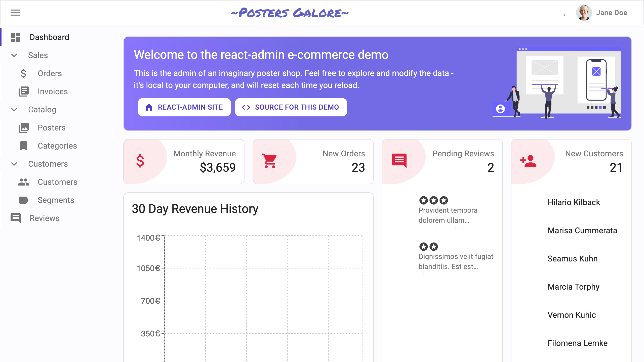Viewport: 644px width, 362px height.
Task: Click the hamburger menu icon
Action: tap(15, 12)
